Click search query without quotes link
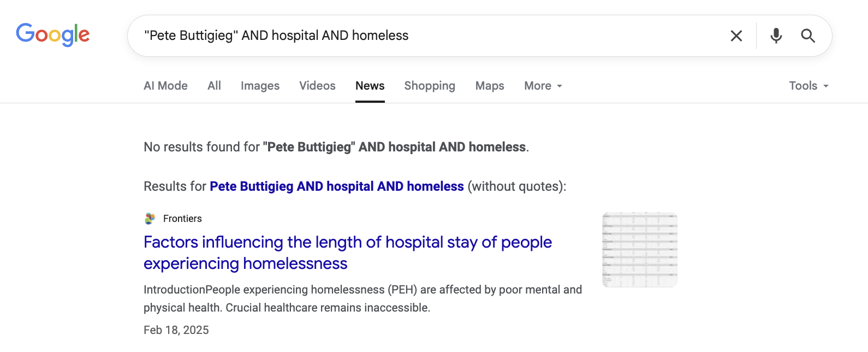The height and width of the screenshot is (352, 868). point(336,186)
